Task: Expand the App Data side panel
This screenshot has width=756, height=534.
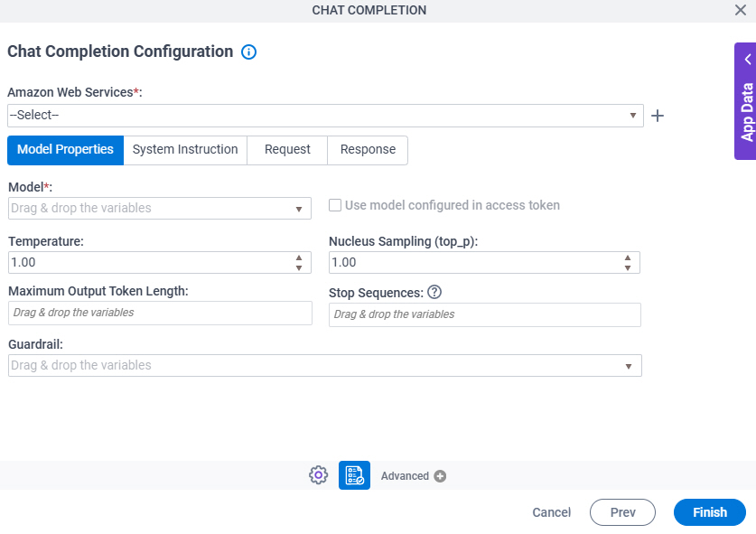Action: [745, 101]
